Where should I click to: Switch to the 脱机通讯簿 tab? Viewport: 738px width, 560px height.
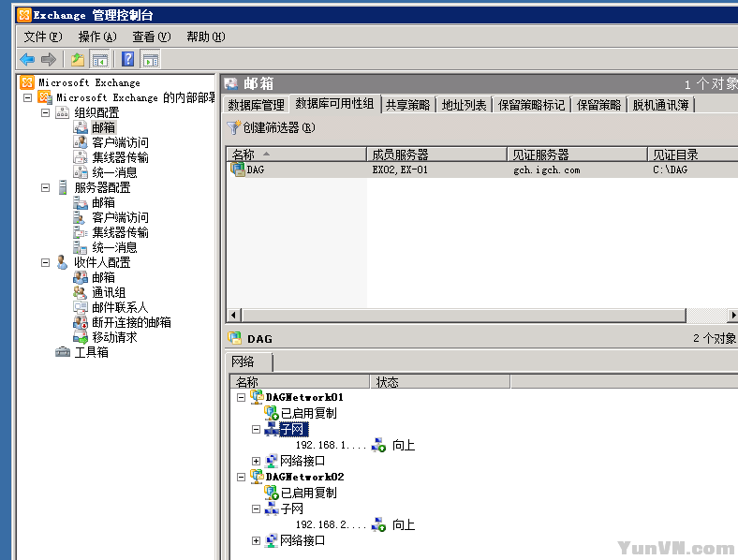tap(660, 105)
